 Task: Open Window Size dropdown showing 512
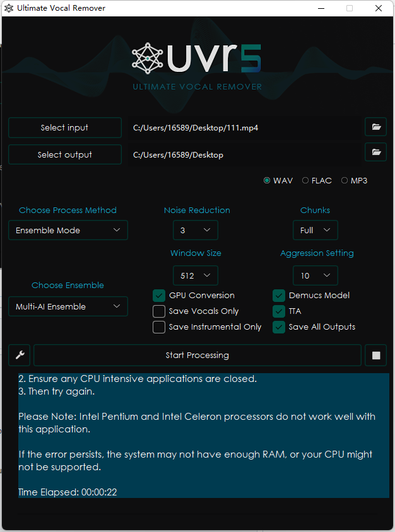[x=196, y=275]
